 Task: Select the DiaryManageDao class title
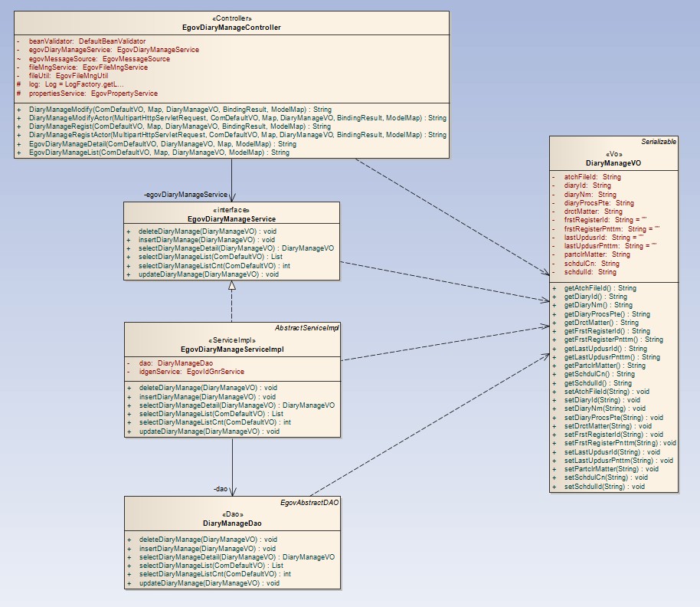231,523
